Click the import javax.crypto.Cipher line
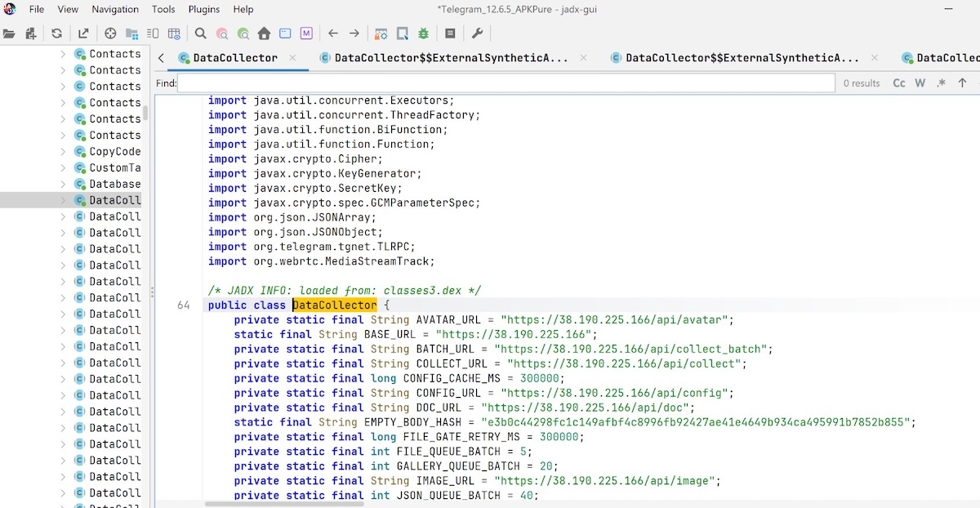 click(296, 159)
